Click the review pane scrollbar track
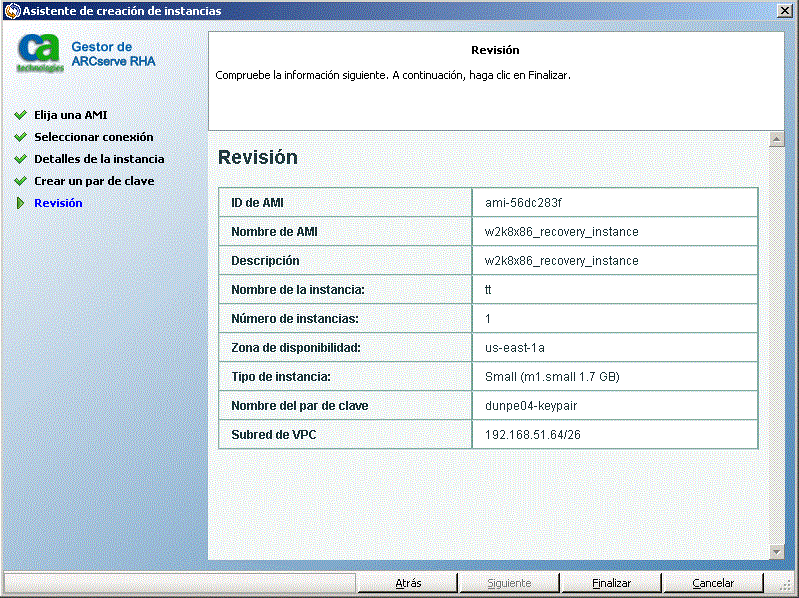The height and width of the screenshot is (598, 799). click(x=777, y=345)
